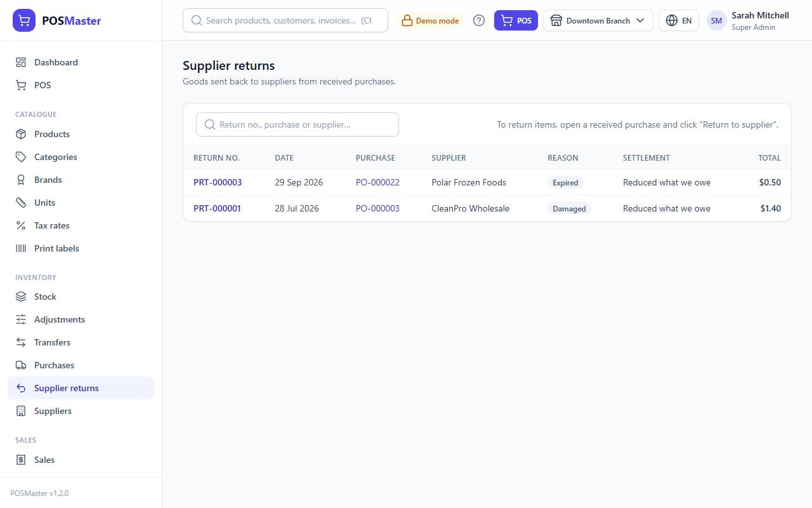Click the Adjustments sliders icon
This screenshot has width=812, height=508.
click(x=21, y=319)
